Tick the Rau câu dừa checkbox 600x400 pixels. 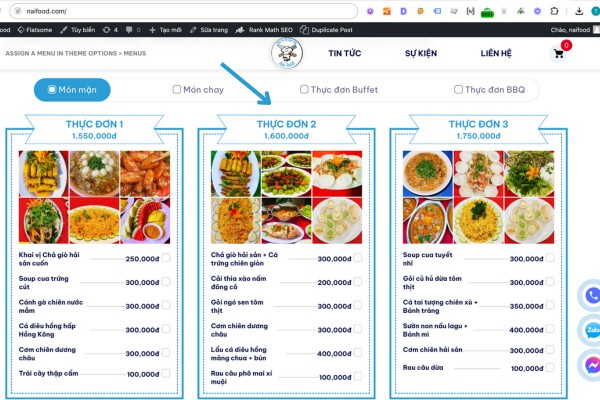550,367
